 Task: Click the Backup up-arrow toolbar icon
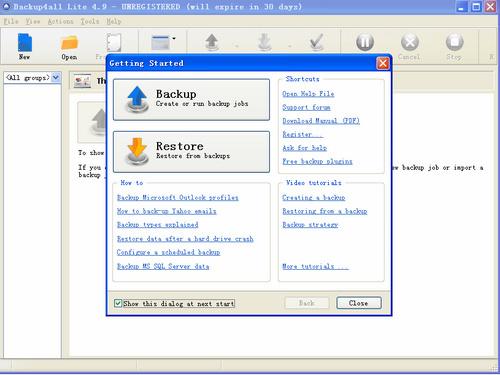coord(212,43)
